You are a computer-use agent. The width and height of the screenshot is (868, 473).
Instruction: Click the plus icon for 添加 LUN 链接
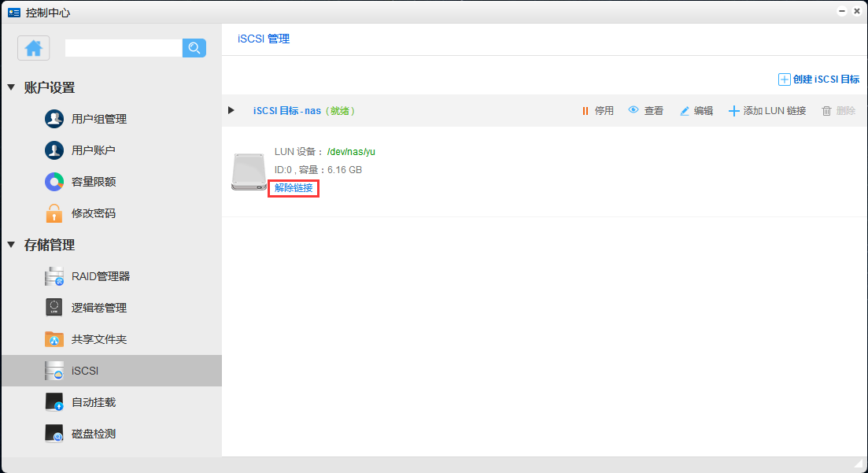click(x=733, y=111)
